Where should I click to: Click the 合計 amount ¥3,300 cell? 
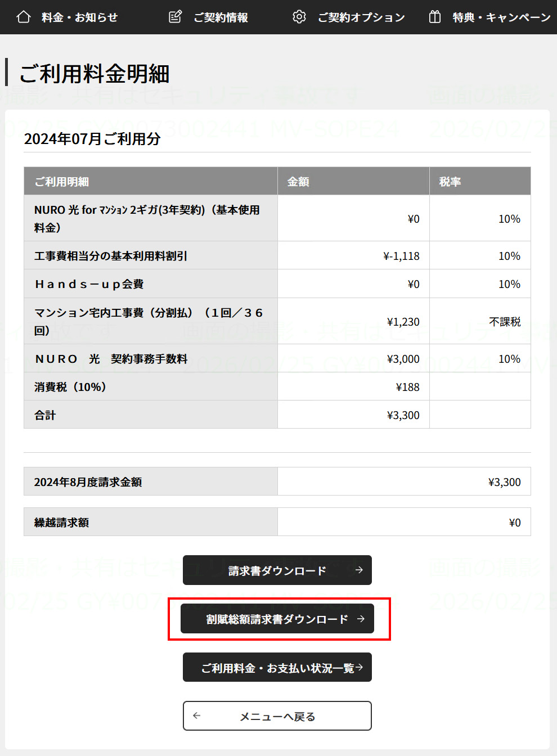pyautogui.click(x=403, y=415)
